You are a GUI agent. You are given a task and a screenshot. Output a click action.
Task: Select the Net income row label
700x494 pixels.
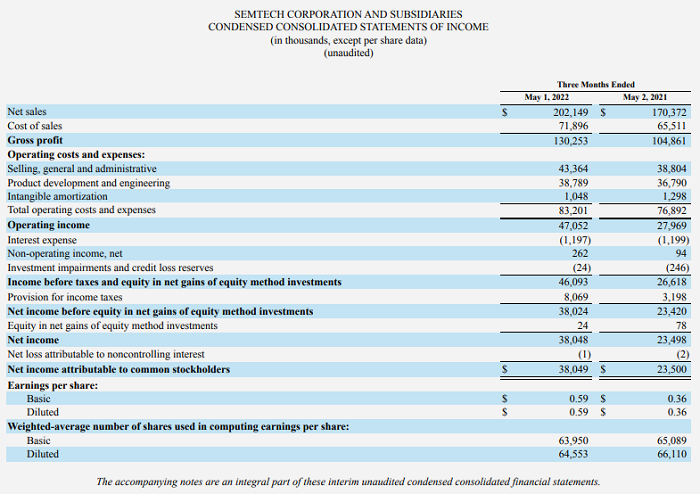point(34,340)
